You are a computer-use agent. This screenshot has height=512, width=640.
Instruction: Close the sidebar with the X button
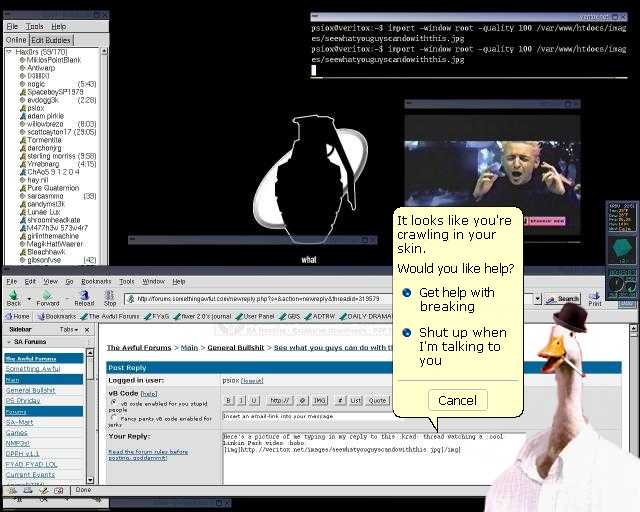87,329
